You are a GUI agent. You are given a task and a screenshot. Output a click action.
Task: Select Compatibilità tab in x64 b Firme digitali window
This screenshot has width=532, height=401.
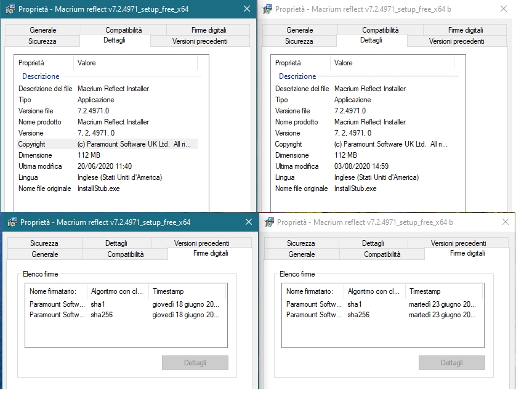[x=382, y=254]
